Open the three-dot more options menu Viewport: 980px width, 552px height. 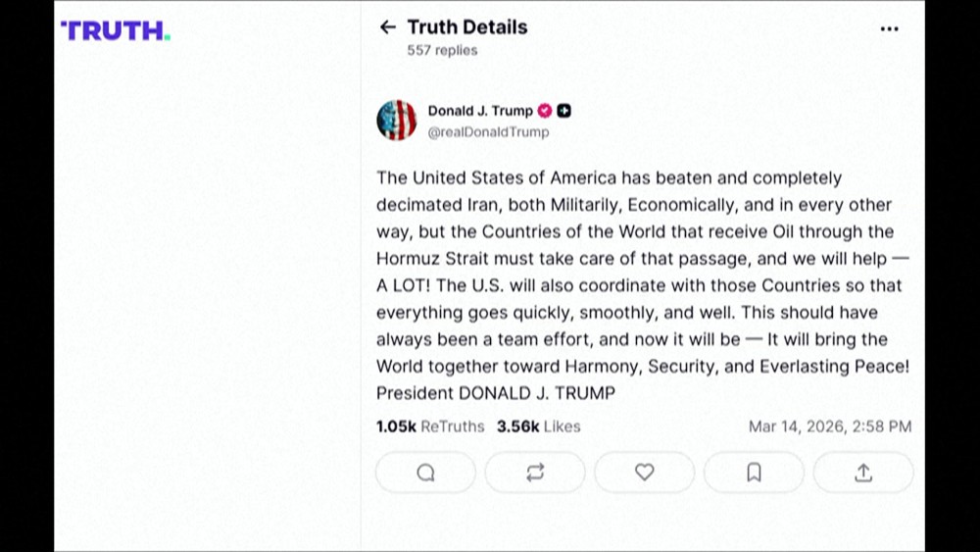coord(889,28)
